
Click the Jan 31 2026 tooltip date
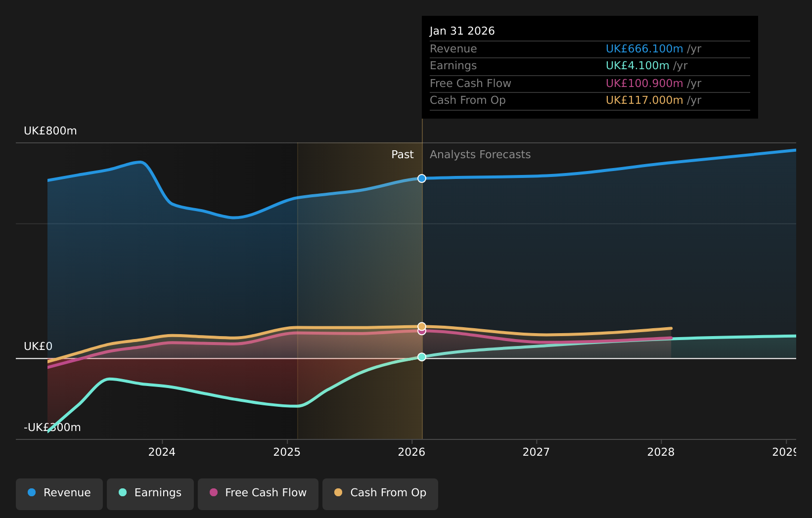coord(462,31)
